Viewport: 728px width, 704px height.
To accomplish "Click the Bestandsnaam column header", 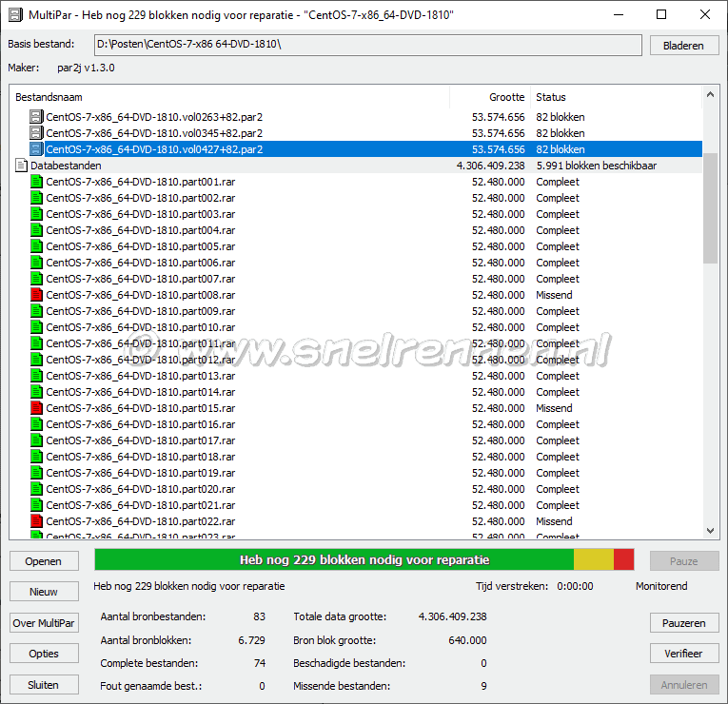I will coord(229,97).
